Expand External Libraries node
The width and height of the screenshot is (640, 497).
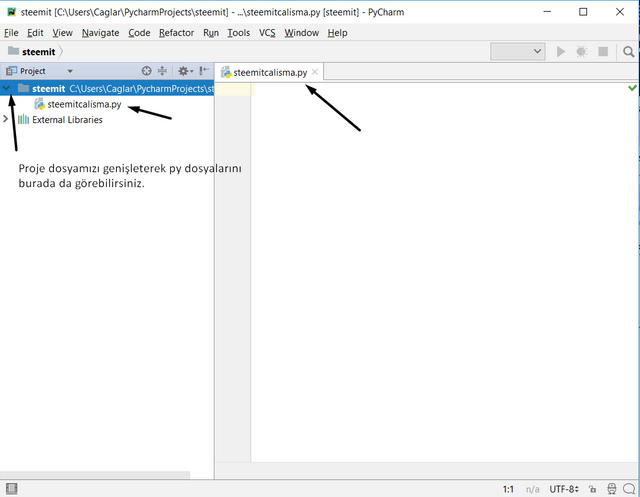coord(5,119)
